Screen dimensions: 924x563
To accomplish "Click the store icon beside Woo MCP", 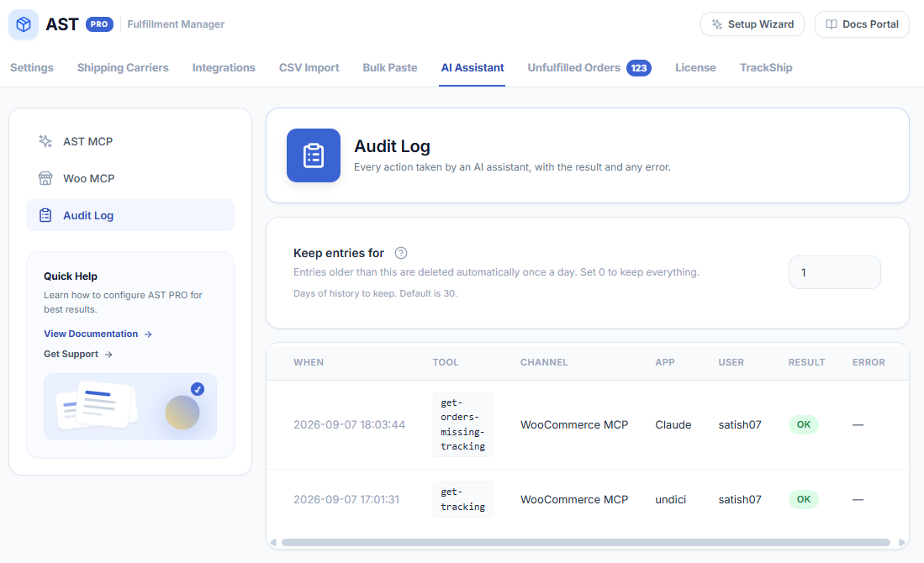I will (x=45, y=178).
